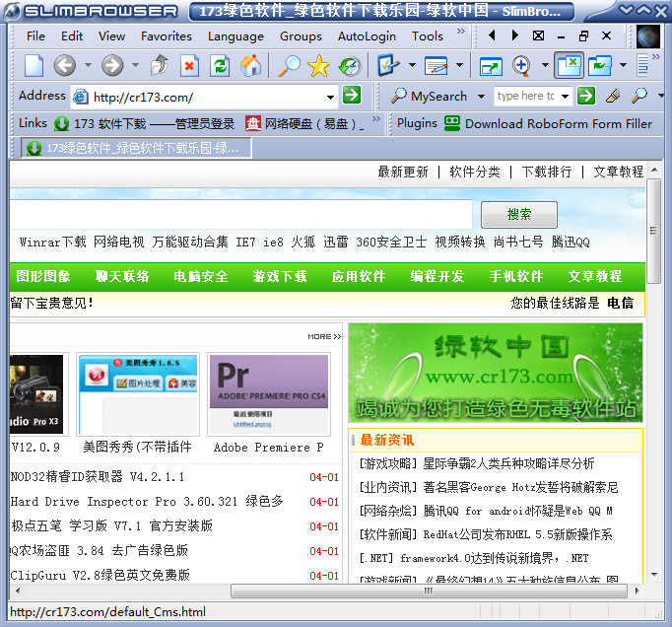Click the vertical scrollbar thumb
The width and height of the screenshot is (672, 627).
tap(653, 231)
